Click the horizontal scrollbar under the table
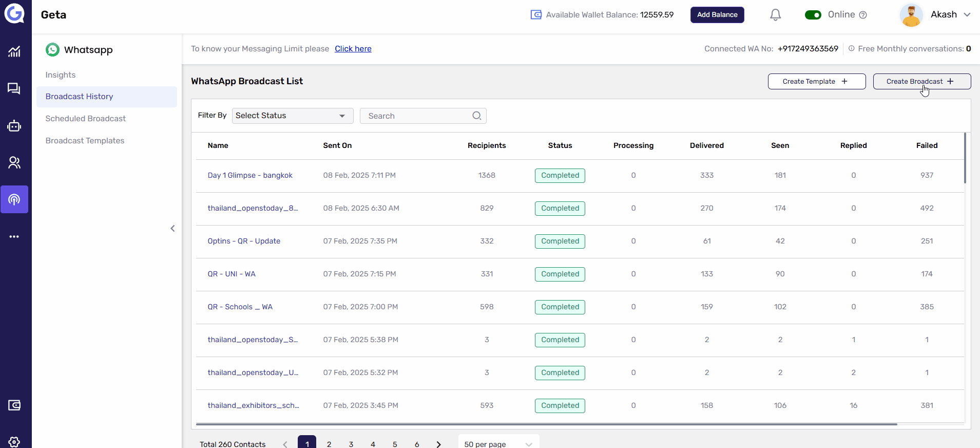Viewport: 980px width, 448px height. 546,424
